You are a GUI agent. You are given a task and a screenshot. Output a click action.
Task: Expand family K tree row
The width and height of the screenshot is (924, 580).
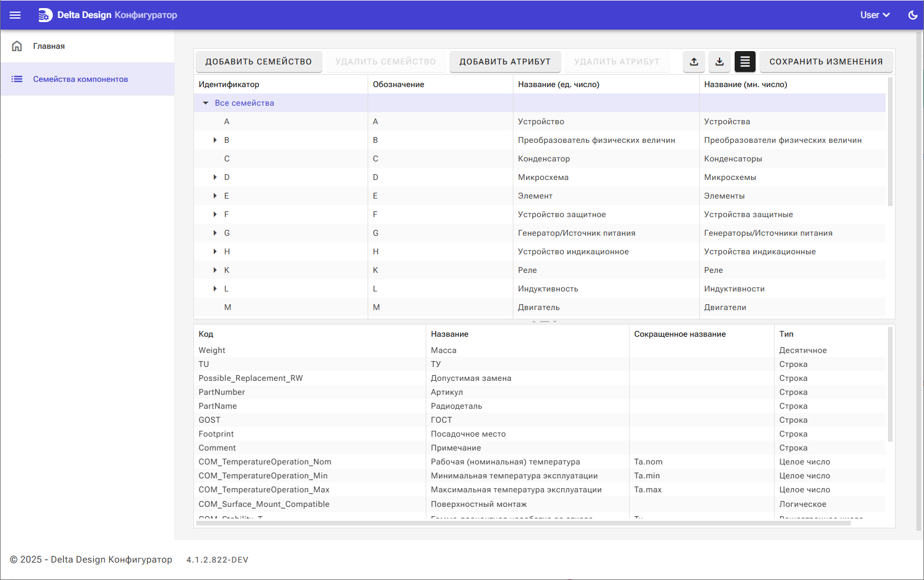(x=215, y=270)
